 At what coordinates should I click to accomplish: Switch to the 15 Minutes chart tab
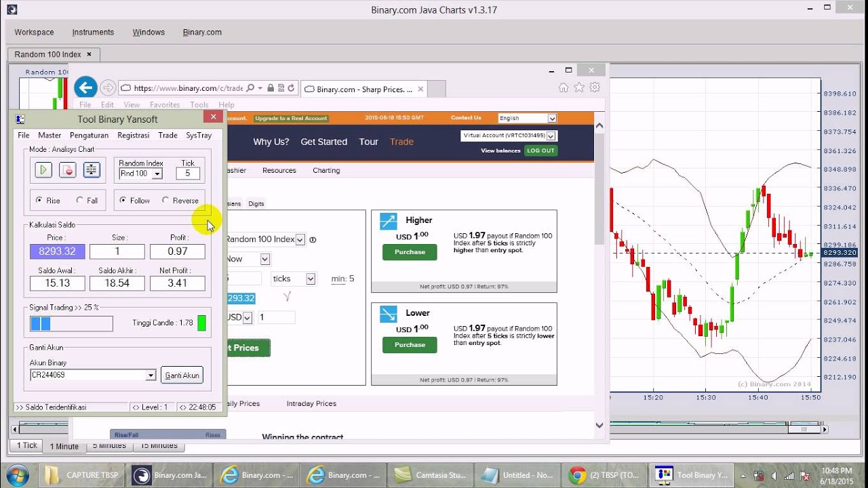pyautogui.click(x=159, y=445)
